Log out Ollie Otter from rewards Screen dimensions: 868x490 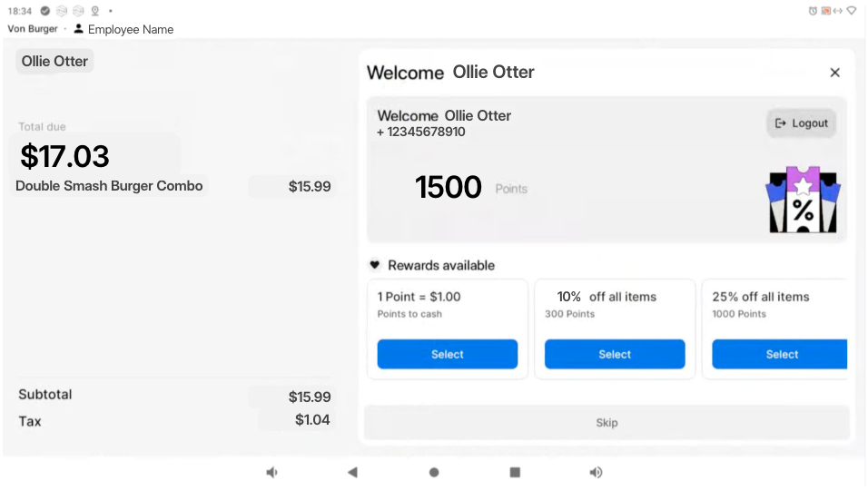801,123
